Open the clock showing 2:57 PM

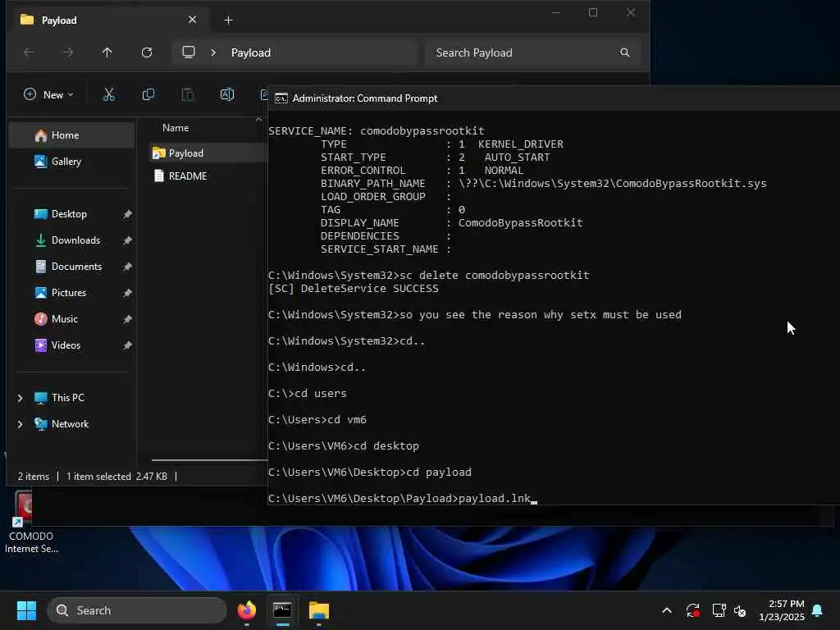click(x=782, y=610)
